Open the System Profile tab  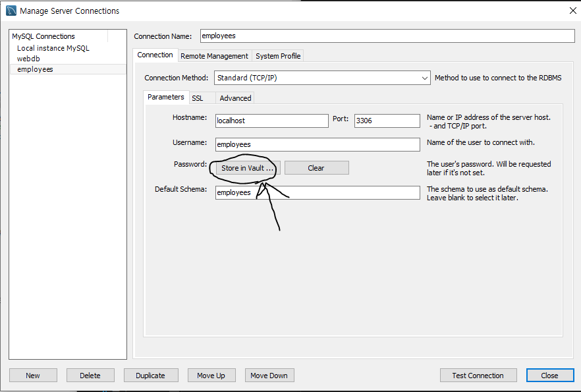click(x=278, y=56)
